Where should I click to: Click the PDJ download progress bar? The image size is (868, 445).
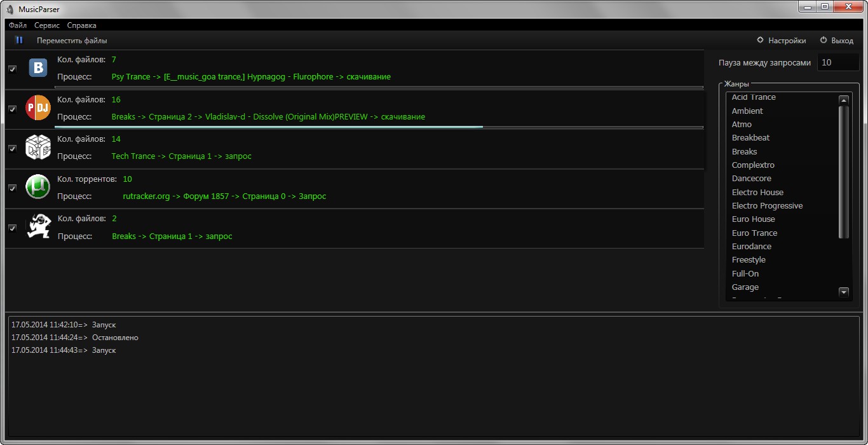tap(379, 127)
